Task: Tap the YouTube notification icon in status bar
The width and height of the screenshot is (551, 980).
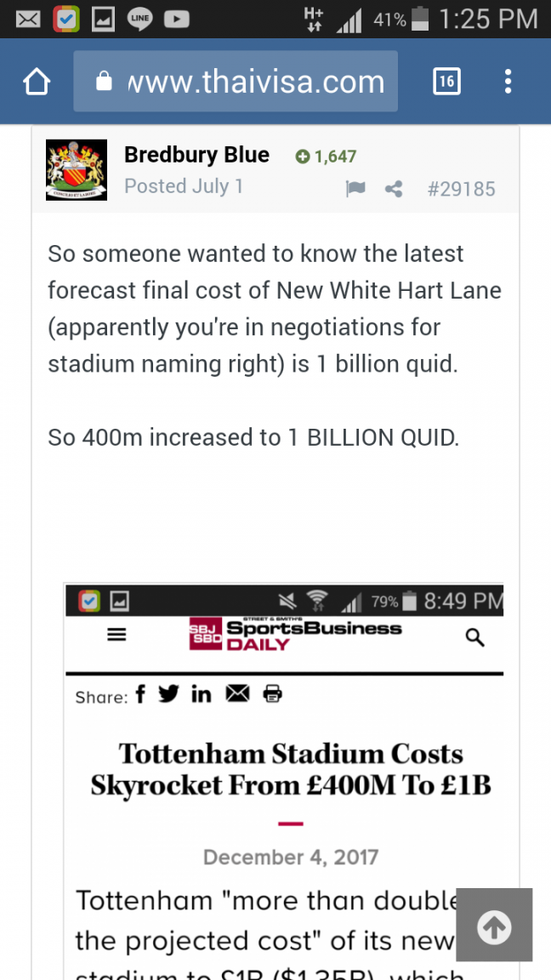Action: [x=177, y=20]
